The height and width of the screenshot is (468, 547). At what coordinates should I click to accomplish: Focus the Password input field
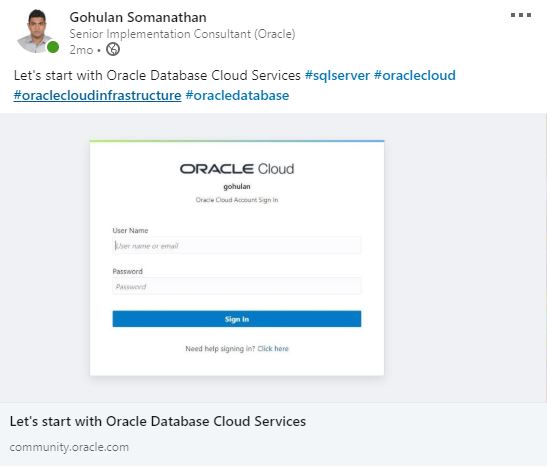point(237,286)
